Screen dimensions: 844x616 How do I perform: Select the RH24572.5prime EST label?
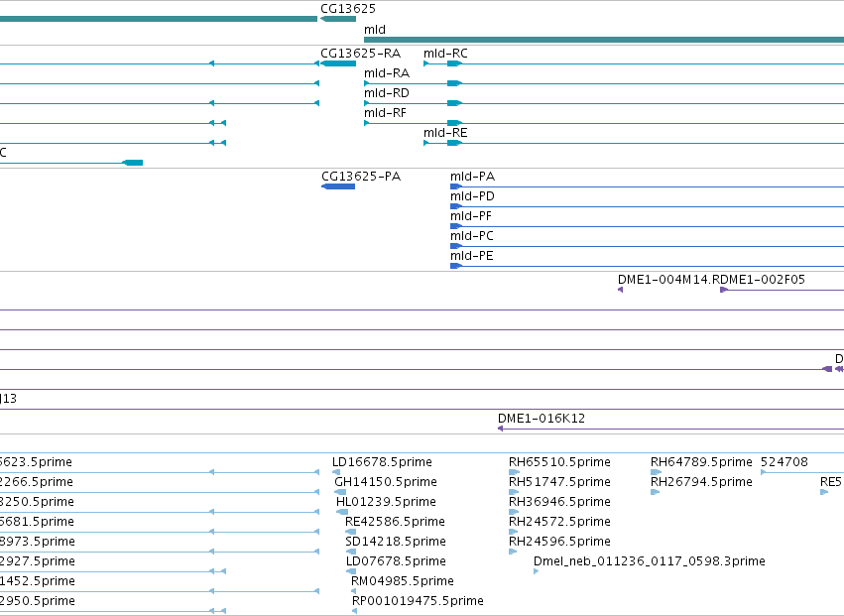(559, 522)
